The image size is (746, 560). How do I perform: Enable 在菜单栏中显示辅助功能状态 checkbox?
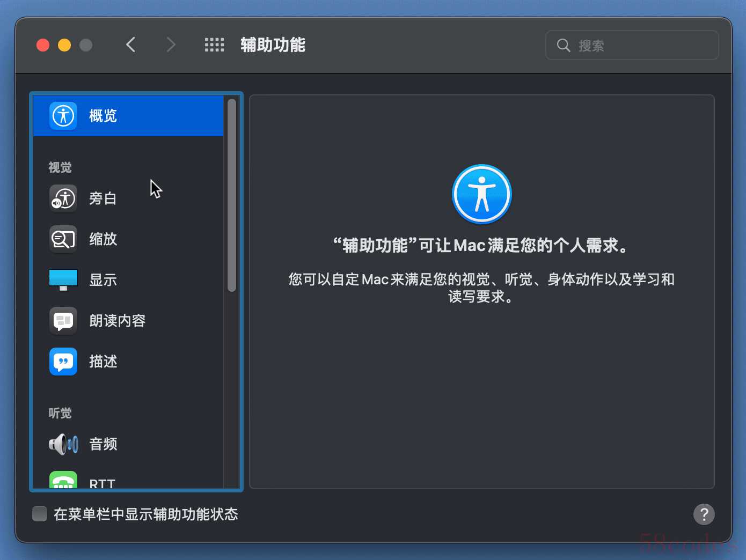coord(40,514)
